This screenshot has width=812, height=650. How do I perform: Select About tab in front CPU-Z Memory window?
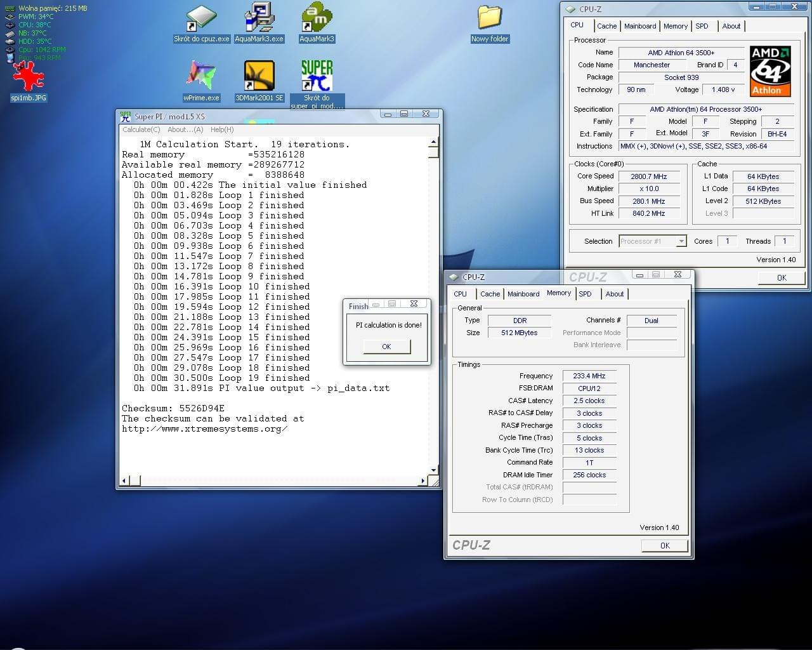click(614, 294)
